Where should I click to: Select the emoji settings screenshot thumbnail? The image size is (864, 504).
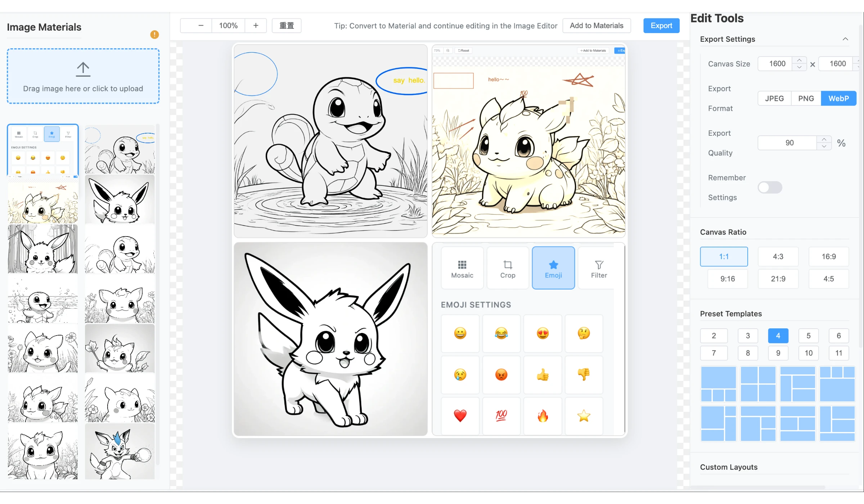(43, 149)
